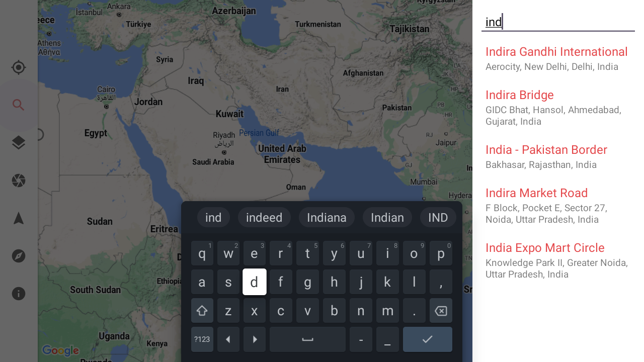Tap the 'f' key
Viewport: 644px width, 362px height.
[x=281, y=282]
